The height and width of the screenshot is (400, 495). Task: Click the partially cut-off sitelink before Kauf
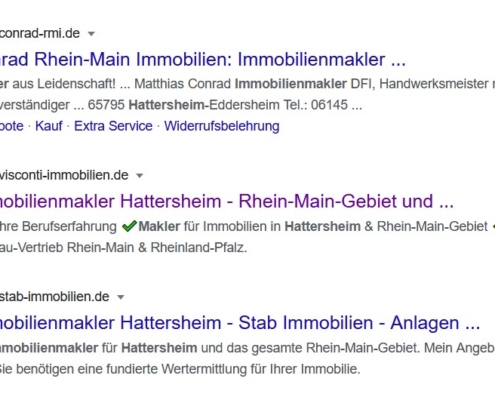tap(12, 126)
